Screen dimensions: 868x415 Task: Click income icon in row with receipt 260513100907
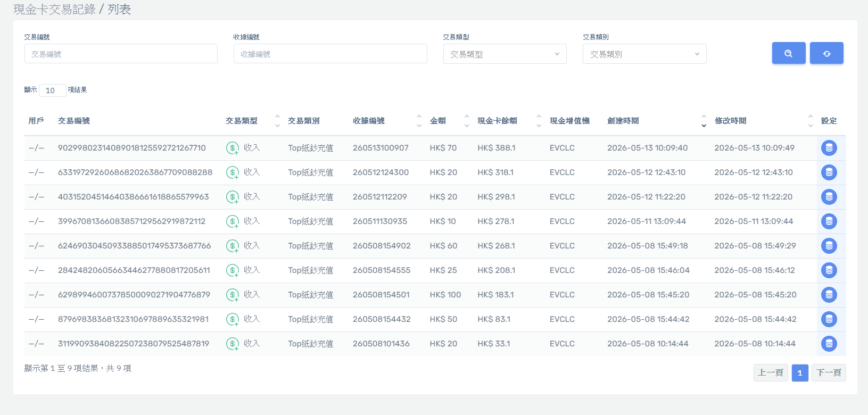click(x=233, y=148)
